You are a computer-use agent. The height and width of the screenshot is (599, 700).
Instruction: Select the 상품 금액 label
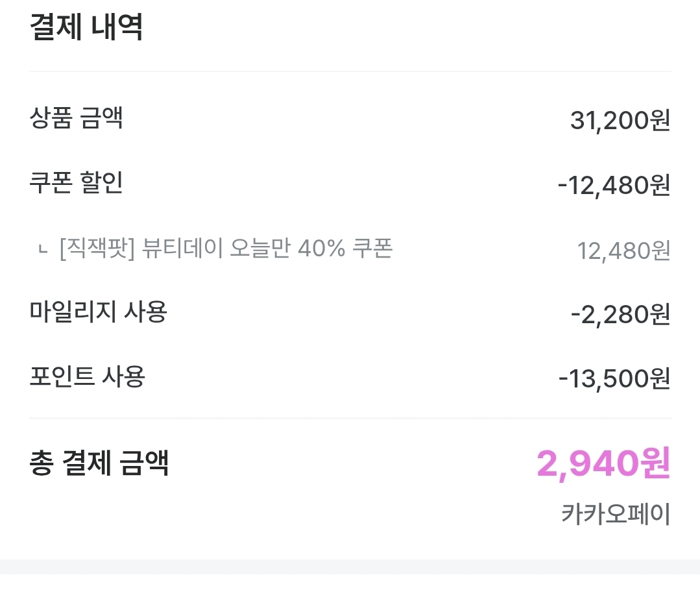pyautogui.click(x=77, y=118)
